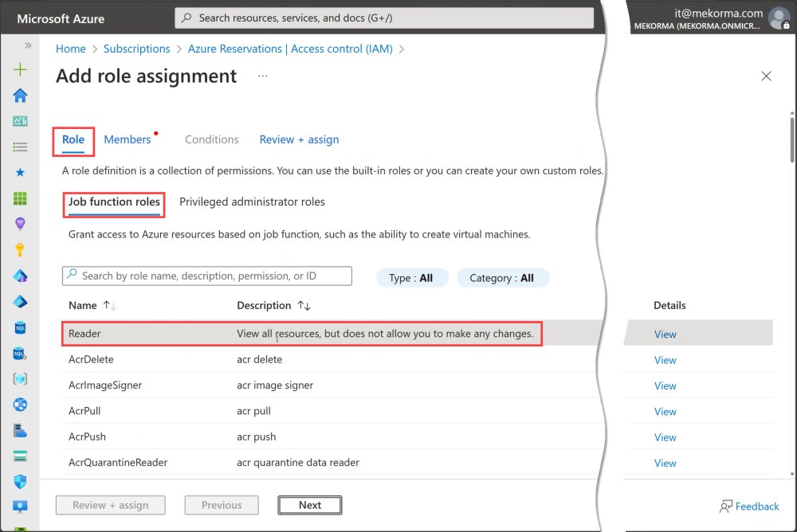Click the Next button

coord(309,505)
